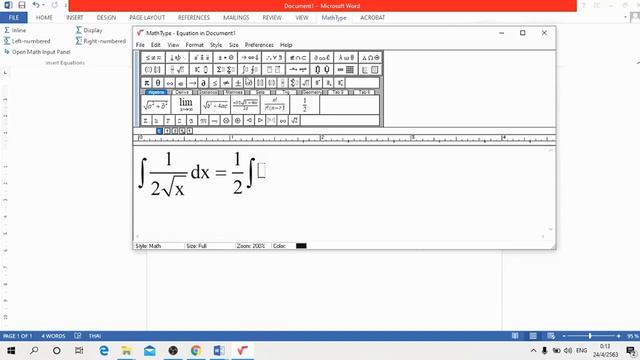Image resolution: width=640 pixels, height=360 pixels.
Task: Open Word MAILINGS ribbon tab
Action: click(x=236, y=18)
